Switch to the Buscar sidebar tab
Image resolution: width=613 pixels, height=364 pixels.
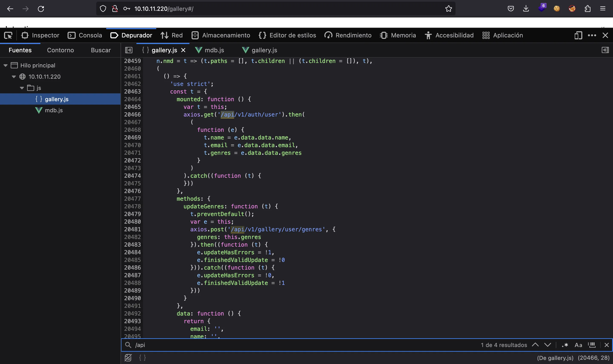pyautogui.click(x=101, y=50)
